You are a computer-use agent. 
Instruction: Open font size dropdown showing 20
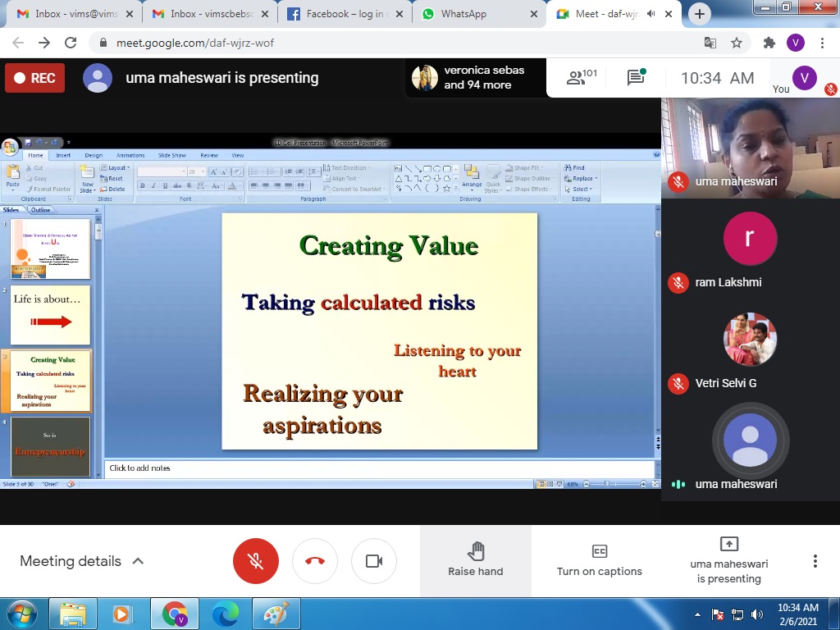pyautogui.click(x=197, y=171)
